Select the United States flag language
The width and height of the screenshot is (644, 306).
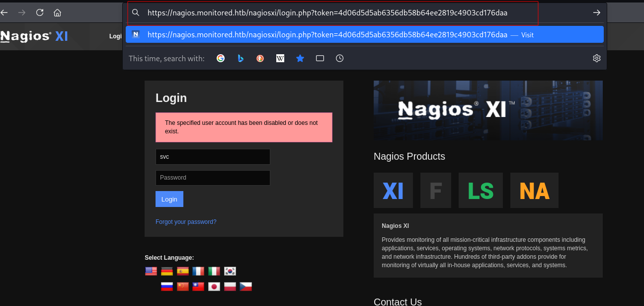(151, 271)
